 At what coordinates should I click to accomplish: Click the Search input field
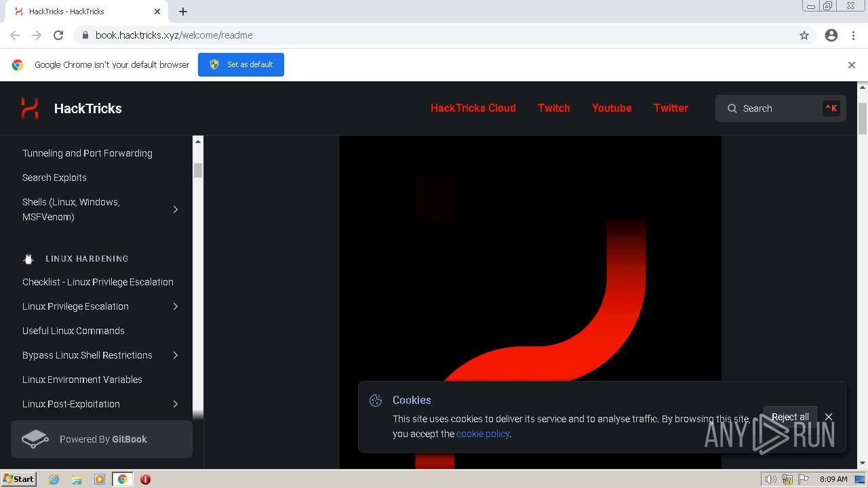[781, 108]
